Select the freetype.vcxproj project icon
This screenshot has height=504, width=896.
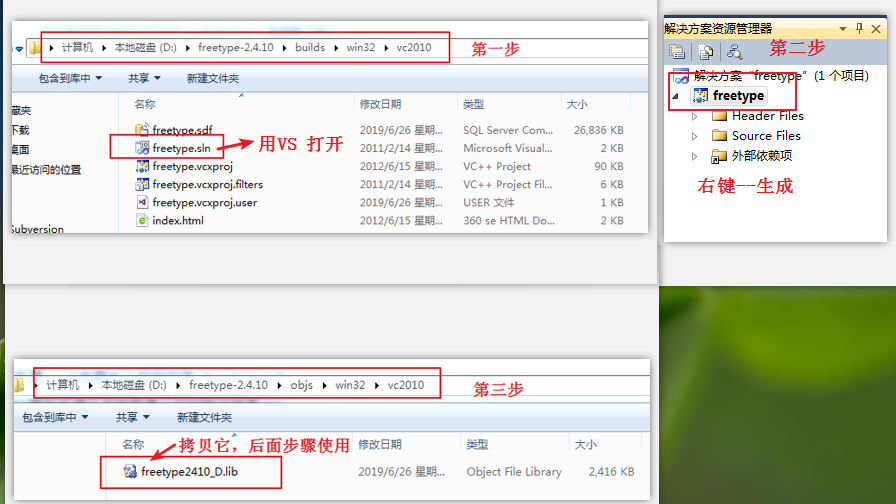[x=142, y=166]
